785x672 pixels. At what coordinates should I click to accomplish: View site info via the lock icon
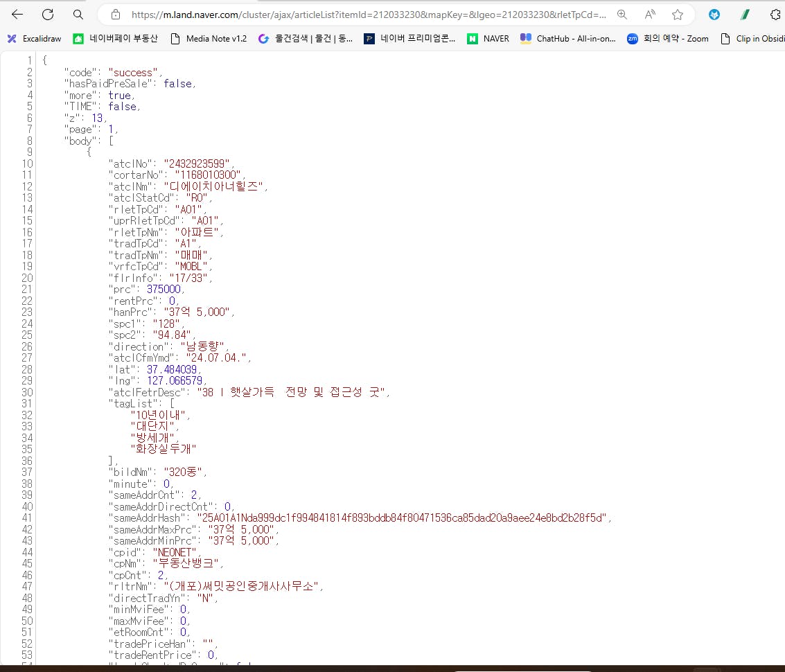coord(116,15)
